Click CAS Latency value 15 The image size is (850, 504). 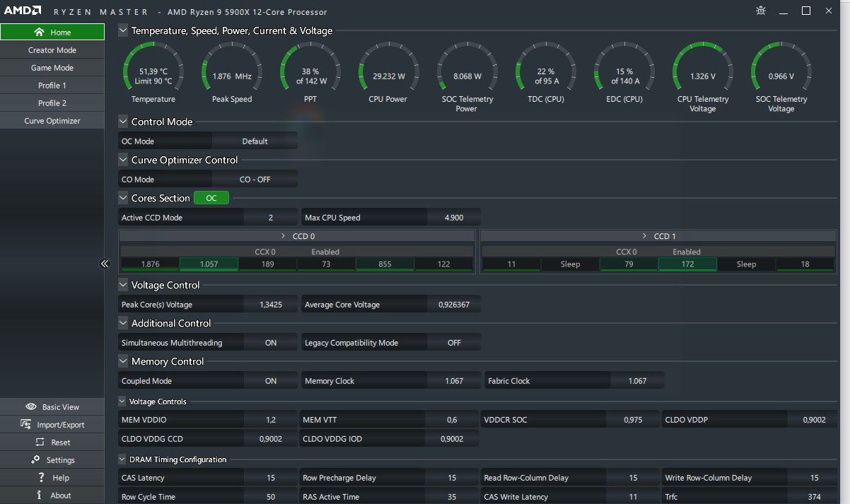pyautogui.click(x=271, y=478)
